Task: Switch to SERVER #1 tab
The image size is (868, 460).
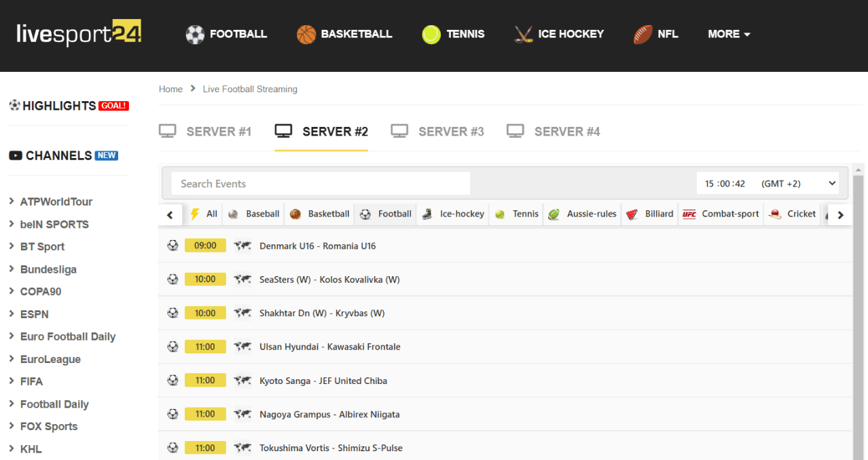Action: [x=205, y=131]
